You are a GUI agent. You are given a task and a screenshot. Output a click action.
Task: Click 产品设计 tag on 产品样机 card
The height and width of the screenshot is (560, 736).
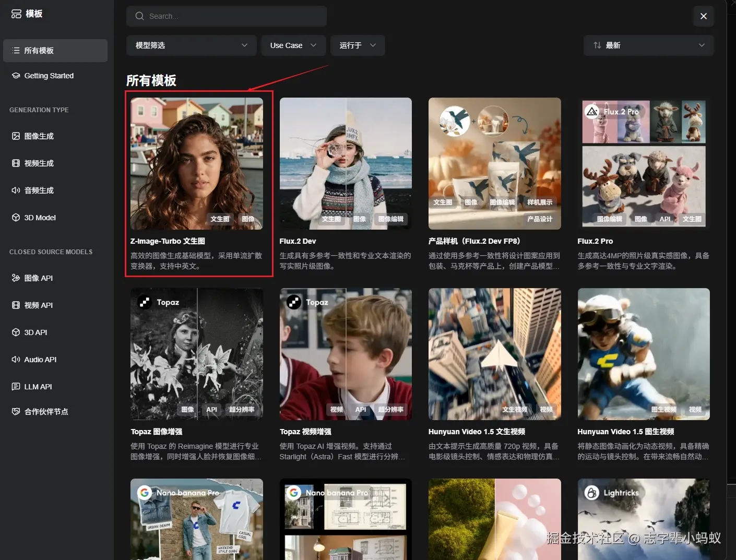coord(540,219)
